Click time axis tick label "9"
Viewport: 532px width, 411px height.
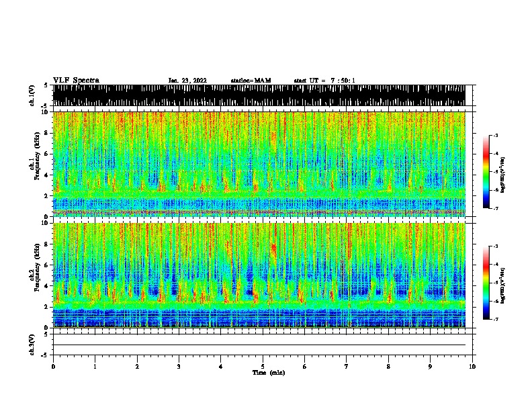pyautogui.click(x=430, y=367)
